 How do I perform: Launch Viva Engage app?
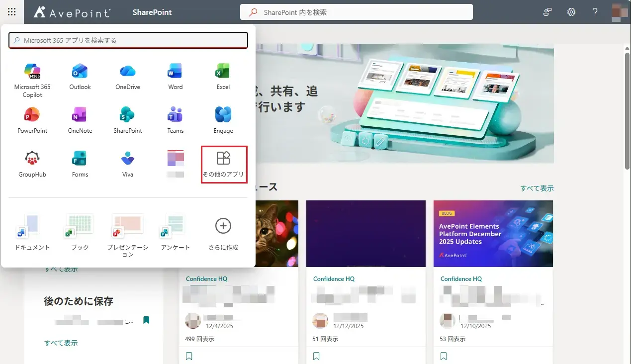pos(223,120)
